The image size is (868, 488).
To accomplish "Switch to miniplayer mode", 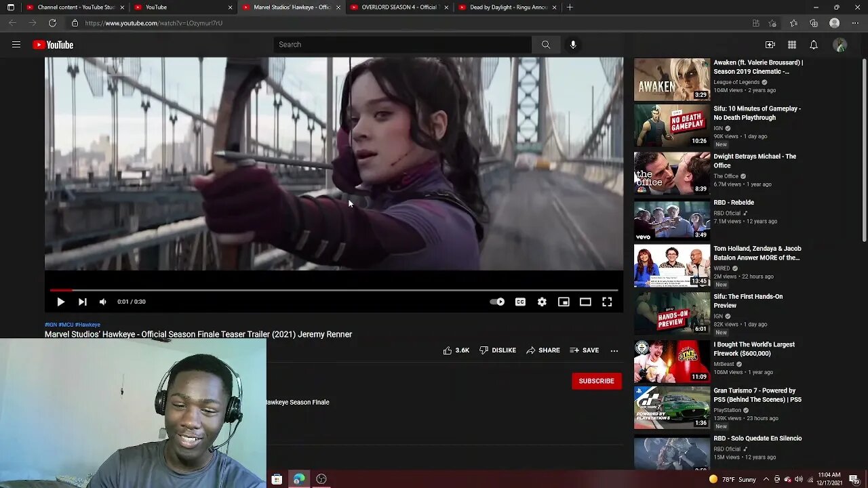I will point(564,302).
